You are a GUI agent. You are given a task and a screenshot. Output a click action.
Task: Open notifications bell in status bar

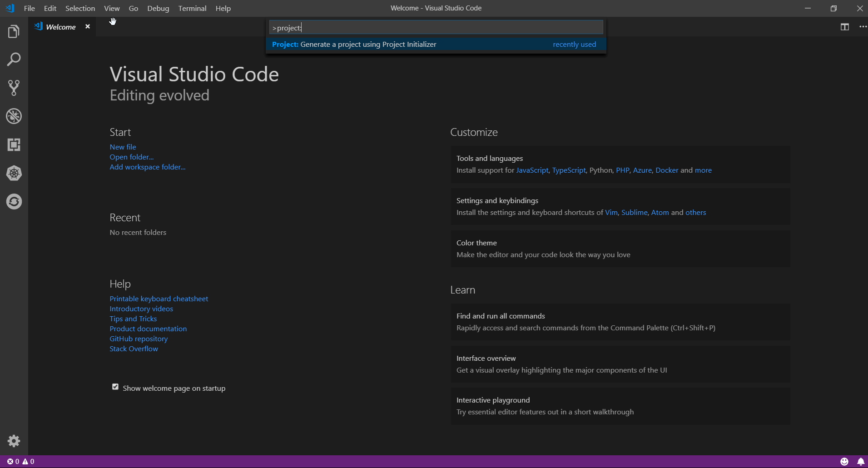[x=860, y=462]
